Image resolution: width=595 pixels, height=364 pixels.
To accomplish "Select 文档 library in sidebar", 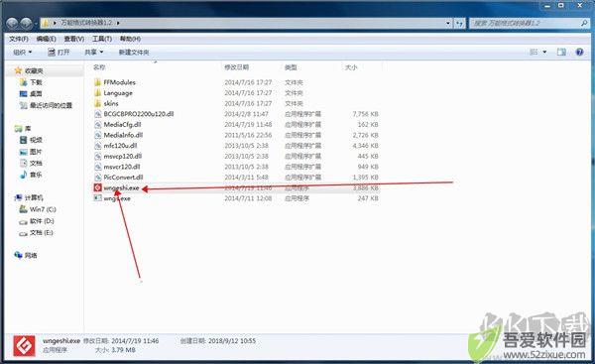I will [x=36, y=164].
